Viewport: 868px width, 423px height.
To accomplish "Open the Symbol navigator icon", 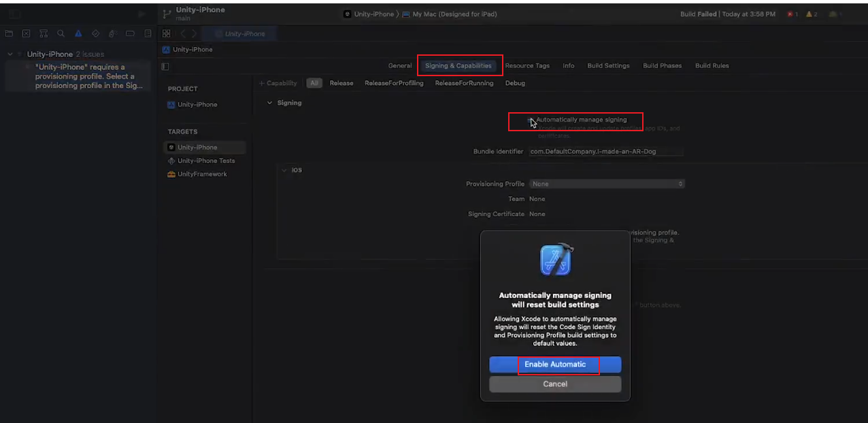I will click(x=44, y=33).
